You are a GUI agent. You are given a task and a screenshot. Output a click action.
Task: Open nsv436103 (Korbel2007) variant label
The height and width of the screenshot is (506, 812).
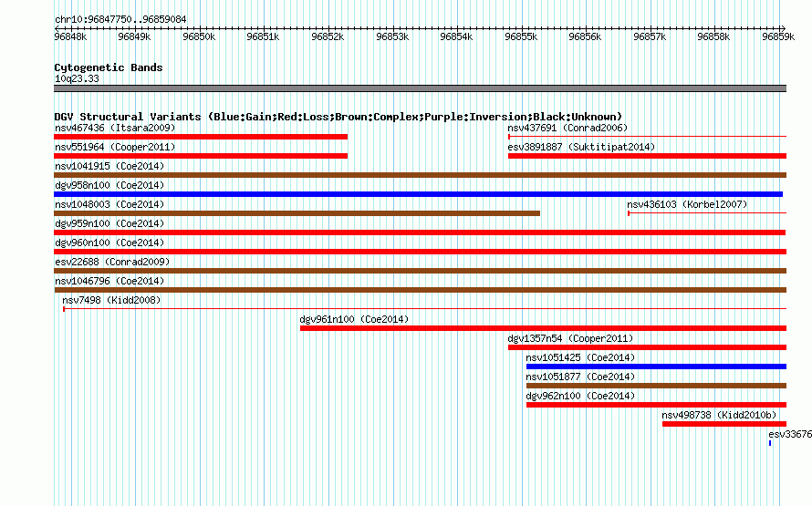(x=687, y=204)
